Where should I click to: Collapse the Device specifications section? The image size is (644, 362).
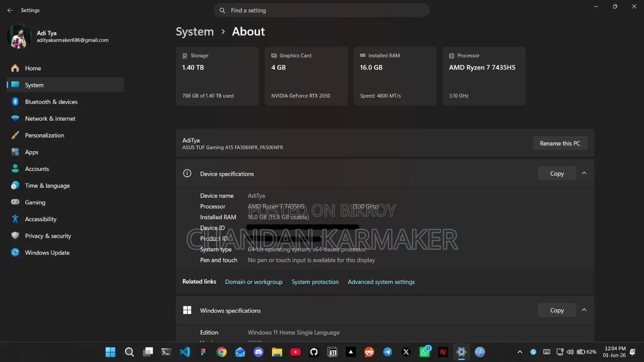pos(584,173)
